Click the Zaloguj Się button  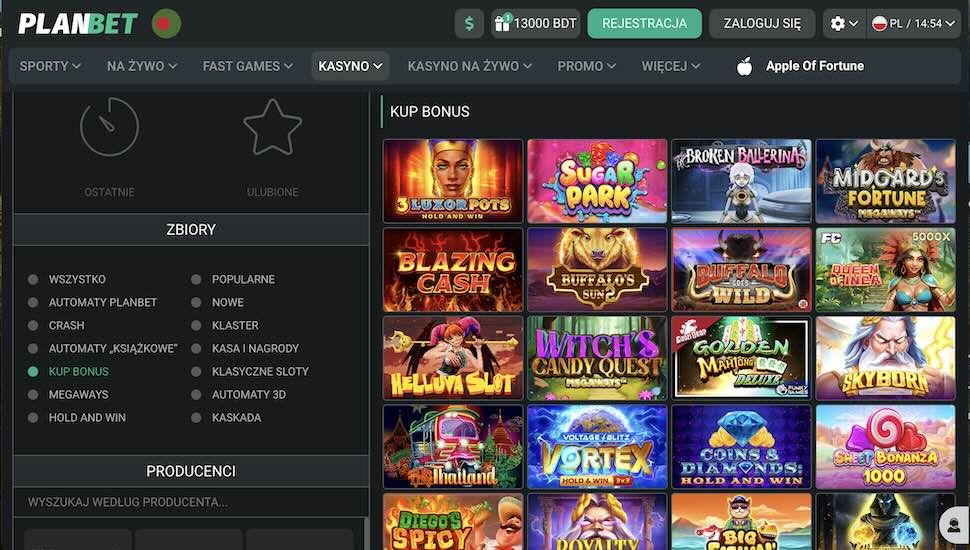[x=762, y=24]
